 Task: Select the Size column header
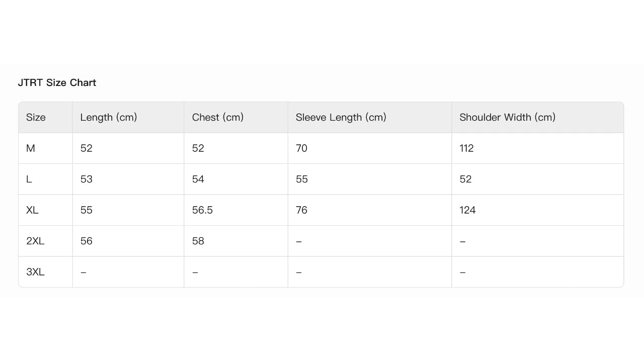click(x=36, y=118)
